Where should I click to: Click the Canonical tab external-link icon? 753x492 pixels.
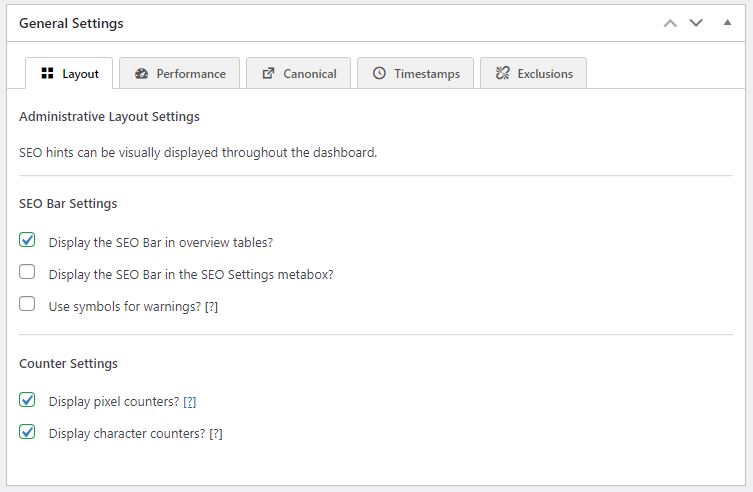point(268,73)
